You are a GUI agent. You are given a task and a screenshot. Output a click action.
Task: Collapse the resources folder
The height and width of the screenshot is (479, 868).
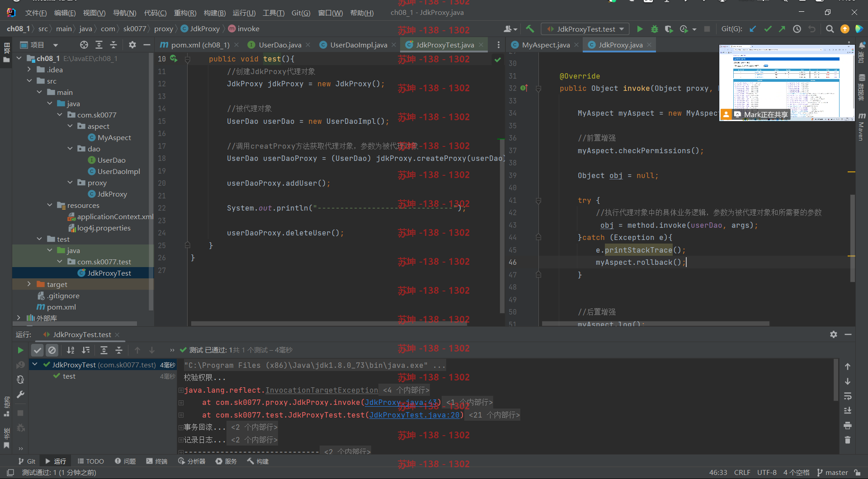(x=50, y=205)
